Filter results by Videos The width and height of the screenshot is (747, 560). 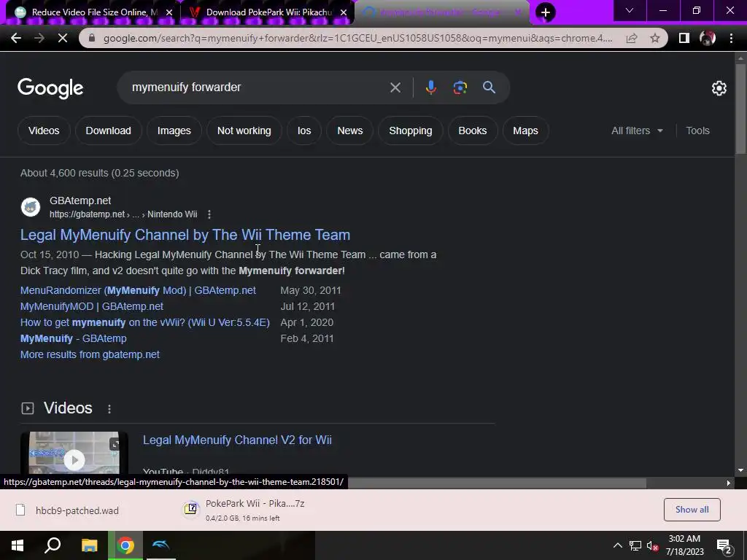point(44,131)
